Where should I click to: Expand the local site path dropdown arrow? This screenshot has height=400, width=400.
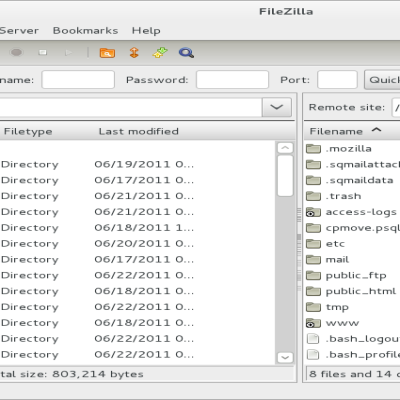coord(277,107)
